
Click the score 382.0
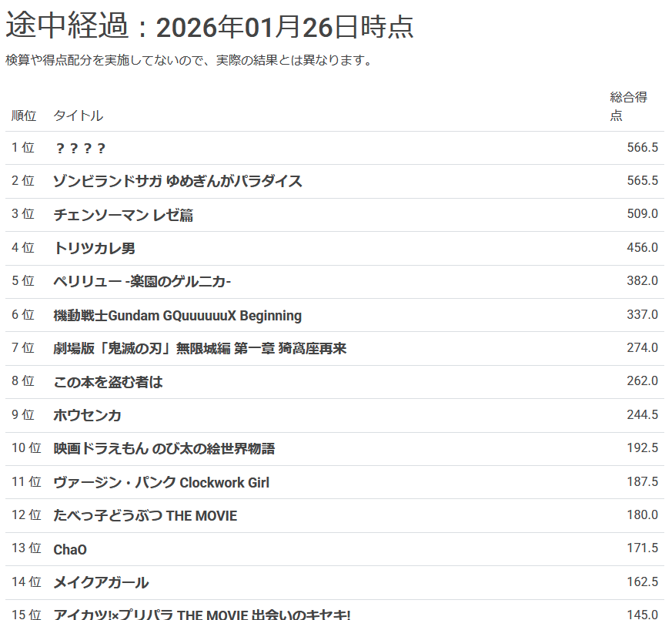[x=642, y=280]
